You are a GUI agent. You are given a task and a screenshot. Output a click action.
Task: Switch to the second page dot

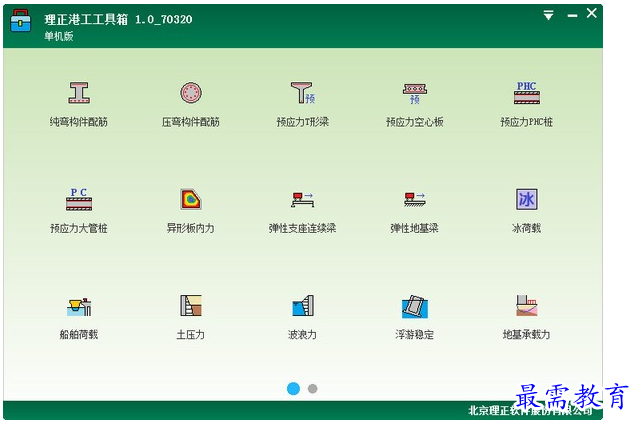click(x=312, y=389)
